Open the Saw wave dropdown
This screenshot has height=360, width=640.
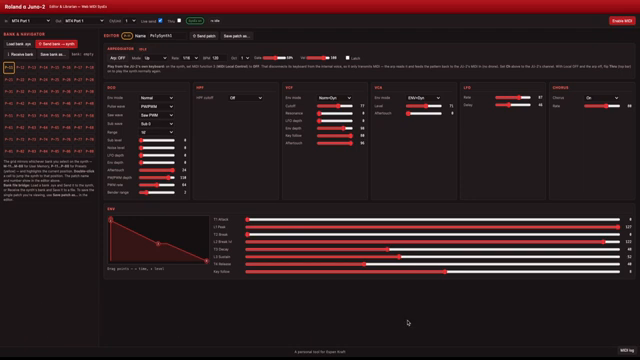157,115
